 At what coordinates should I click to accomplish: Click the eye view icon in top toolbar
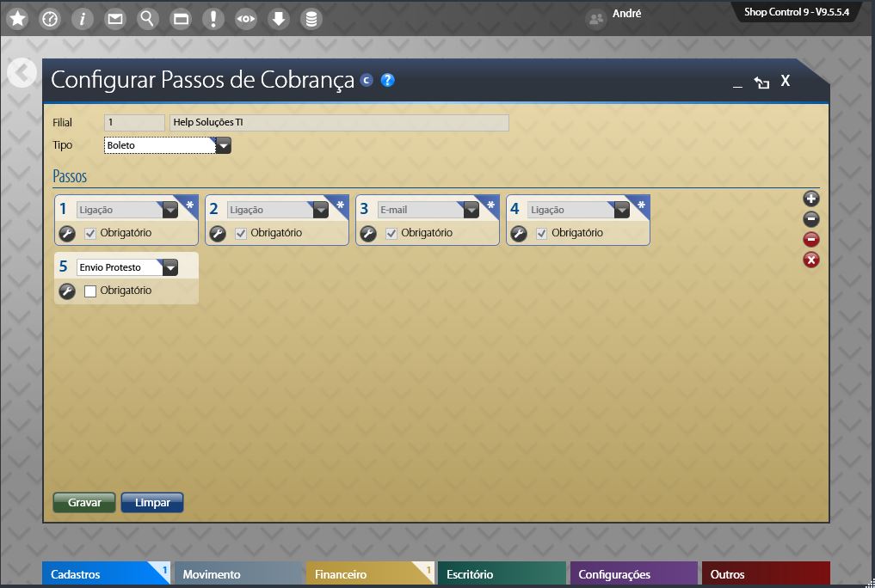click(x=245, y=19)
